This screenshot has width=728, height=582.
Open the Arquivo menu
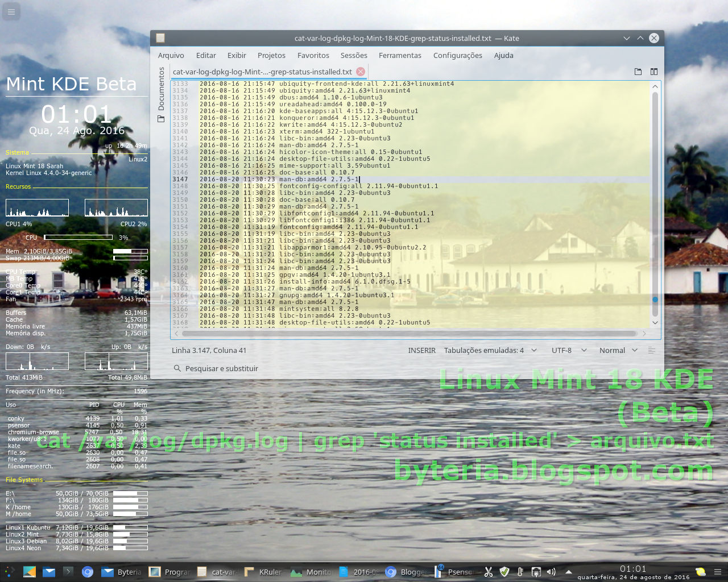click(x=171, y=55)
